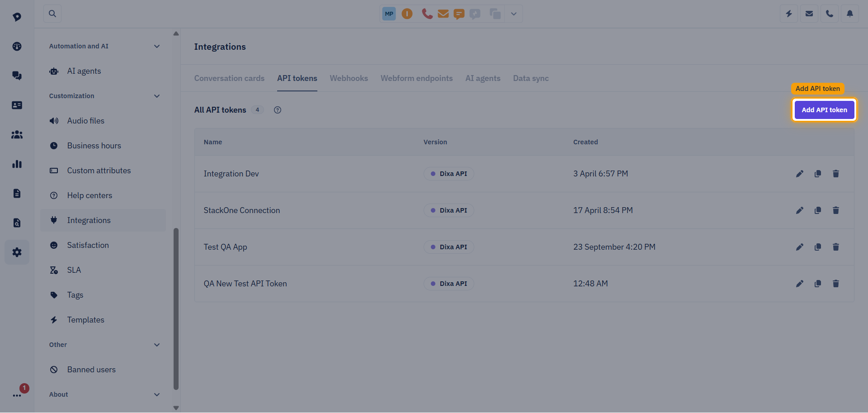
Task: Copy the QA New Test API Token
Action: pyautogui.click(x=818, y=284)
